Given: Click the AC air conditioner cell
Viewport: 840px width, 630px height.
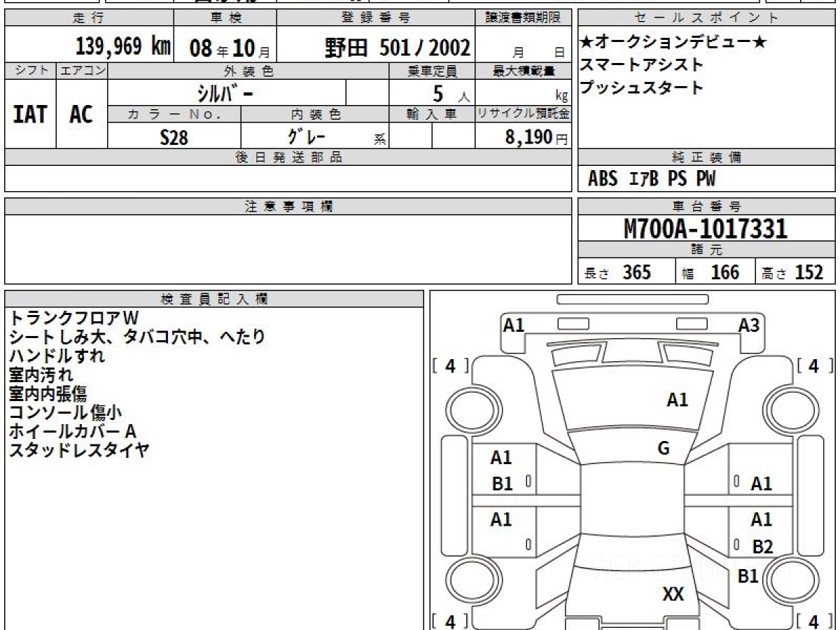Looking at the screenshot, I should pos(81,114).
